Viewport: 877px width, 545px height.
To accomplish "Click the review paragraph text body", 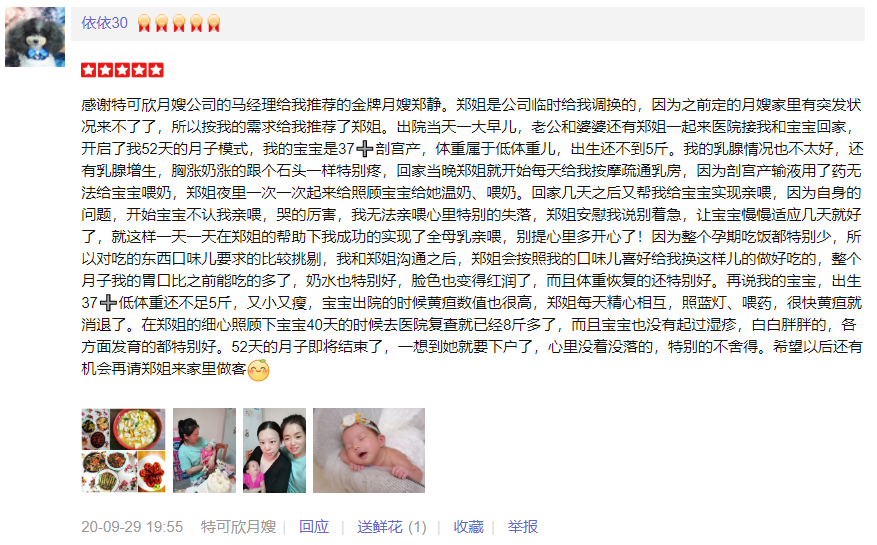I will [471, 237].
